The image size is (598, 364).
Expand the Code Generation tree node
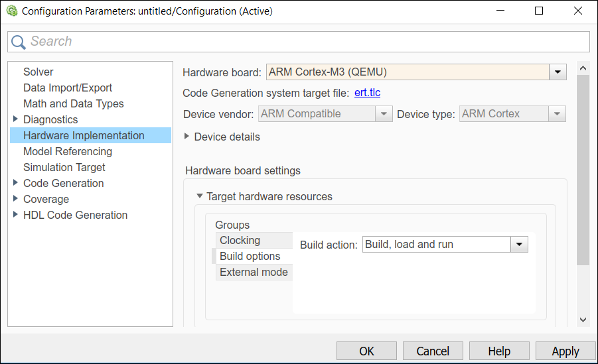click(15, 183)
